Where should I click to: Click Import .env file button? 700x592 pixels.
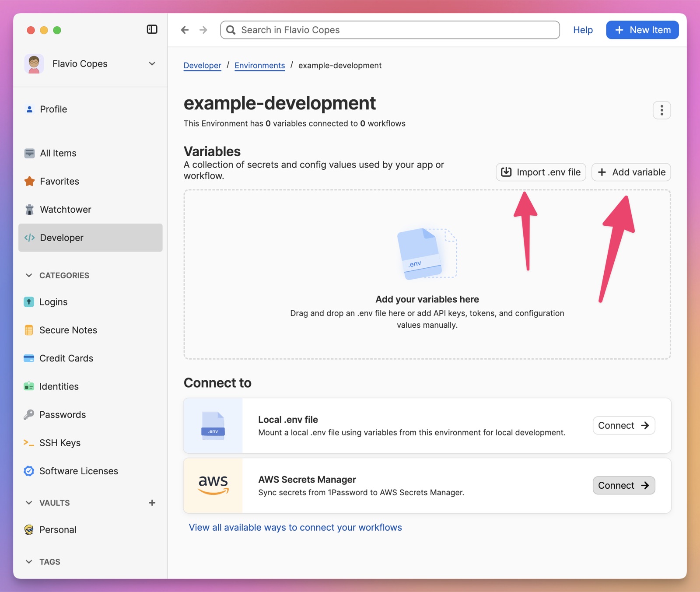click(541, 172)
